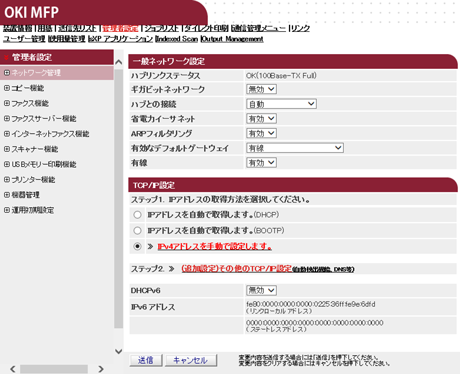Open the ギガビットネットワーク dropdown

point(261,89)
